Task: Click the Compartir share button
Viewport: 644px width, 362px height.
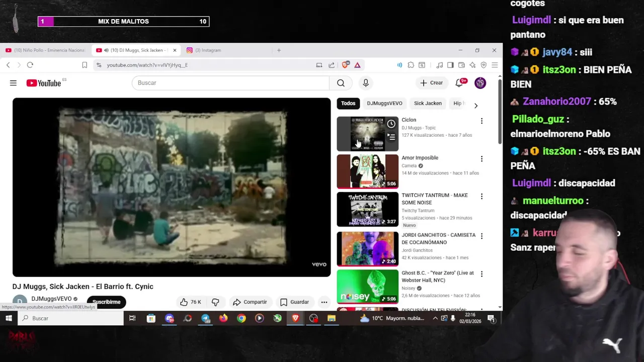Action: click(x=250, y=302)
